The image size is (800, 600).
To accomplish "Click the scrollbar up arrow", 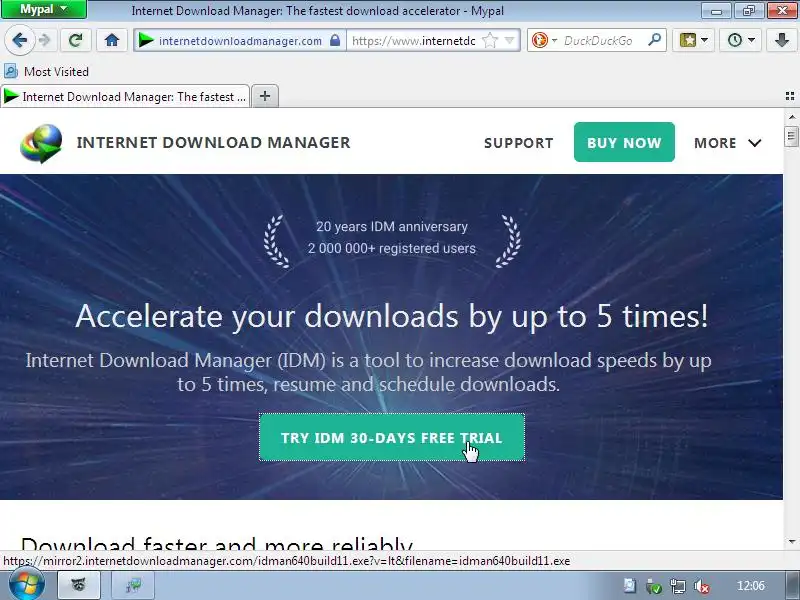I will pos(791,117).
